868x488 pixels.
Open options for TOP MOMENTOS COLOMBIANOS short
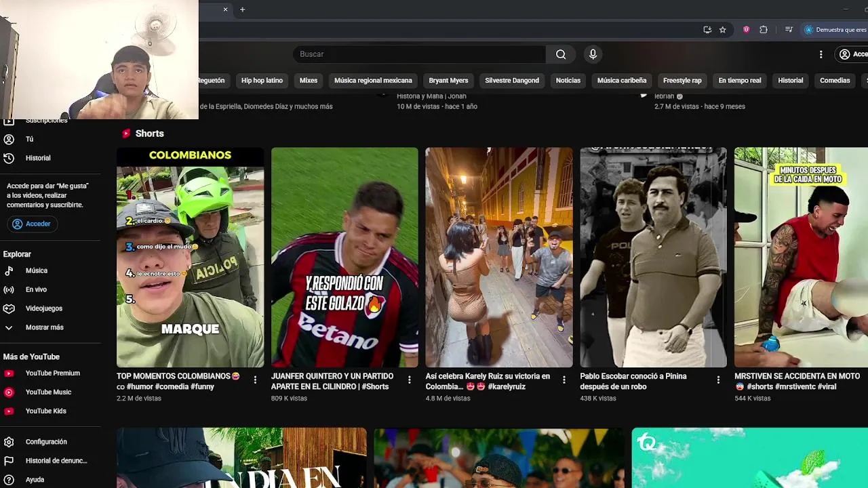(x=255, y=380)
